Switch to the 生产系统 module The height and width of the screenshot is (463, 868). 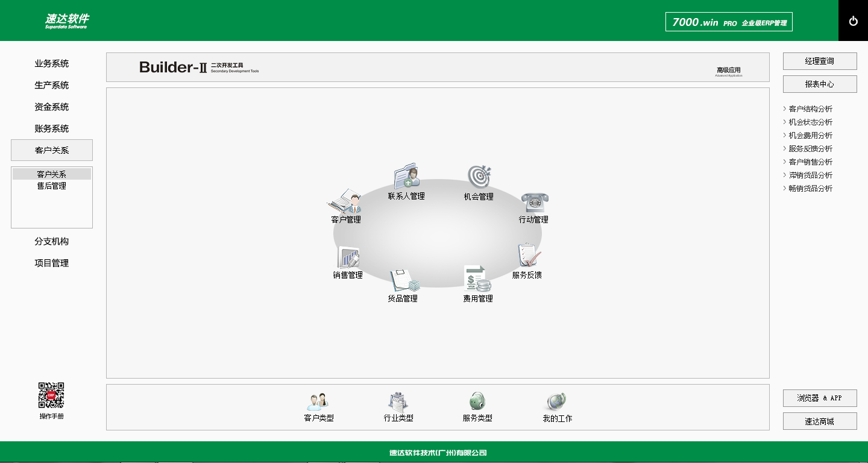[x=52, y=85]
